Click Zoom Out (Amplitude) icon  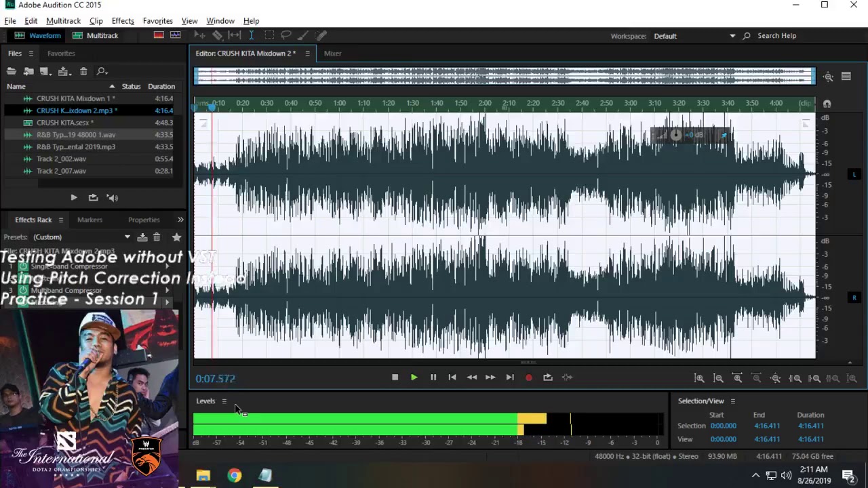(x=718, y=378)
